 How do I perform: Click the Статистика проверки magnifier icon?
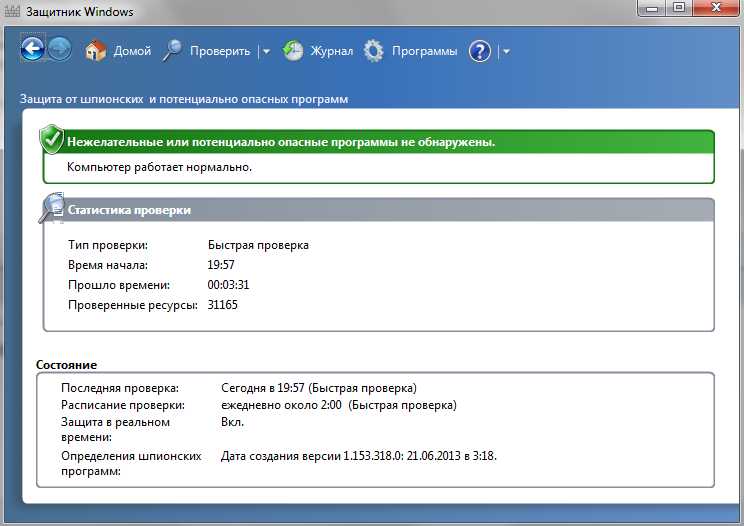tap(51, 208)
